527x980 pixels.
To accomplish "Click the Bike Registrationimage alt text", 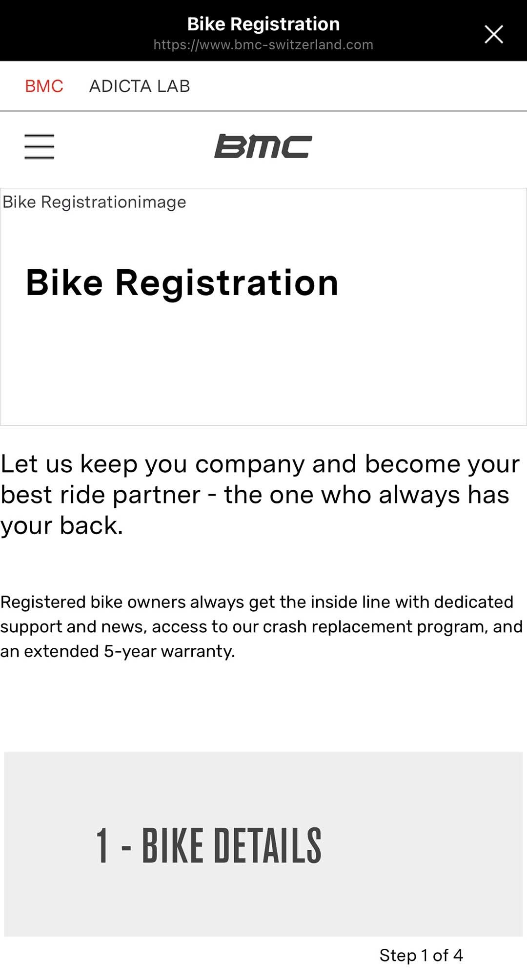I will coord(94,202).
